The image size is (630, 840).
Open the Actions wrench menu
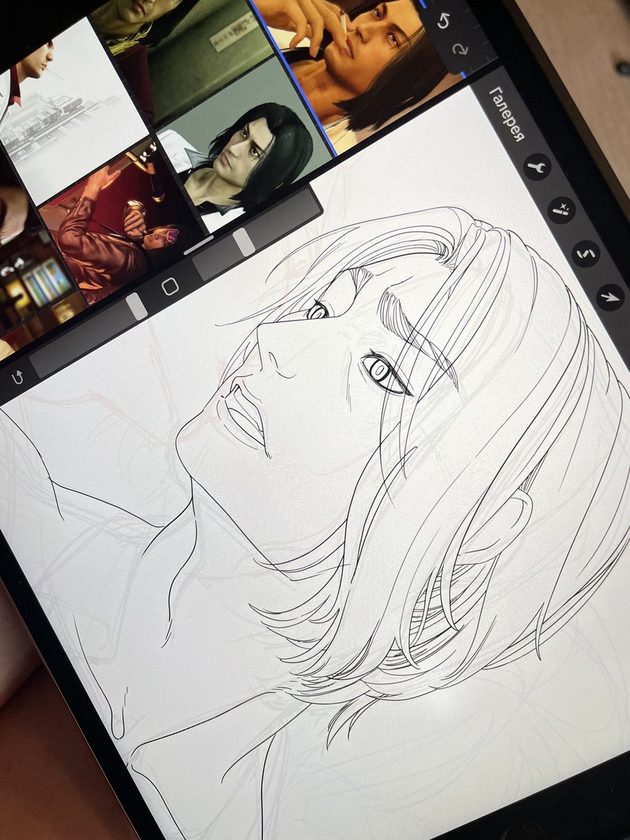click(538, 167)
